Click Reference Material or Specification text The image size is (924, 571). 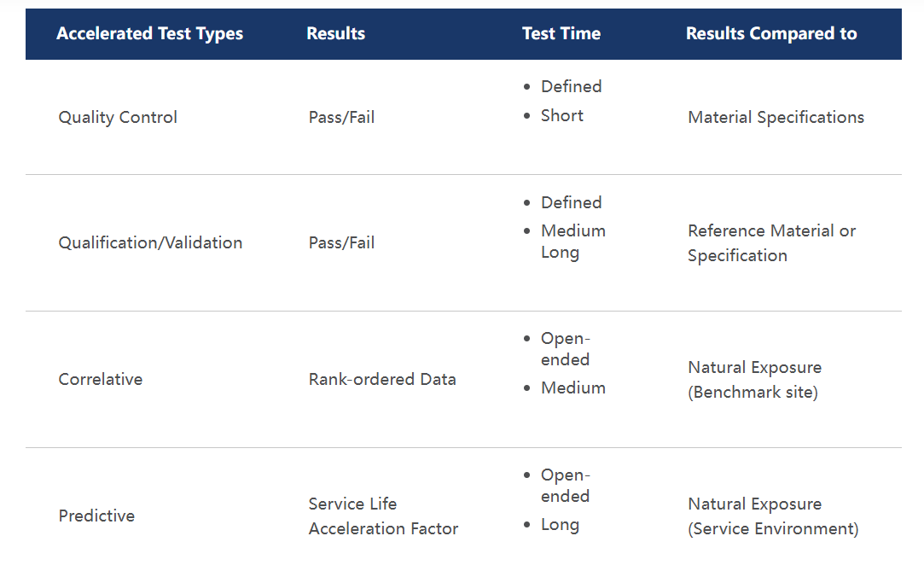click(x=772, y=242)
